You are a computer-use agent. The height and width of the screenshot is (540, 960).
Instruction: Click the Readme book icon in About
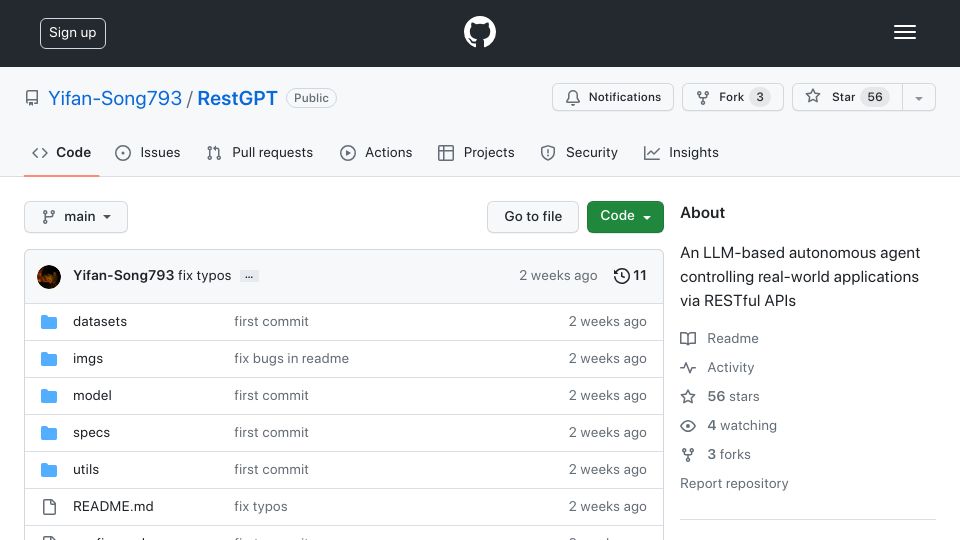pyautogui.click(x=688, y=339)
